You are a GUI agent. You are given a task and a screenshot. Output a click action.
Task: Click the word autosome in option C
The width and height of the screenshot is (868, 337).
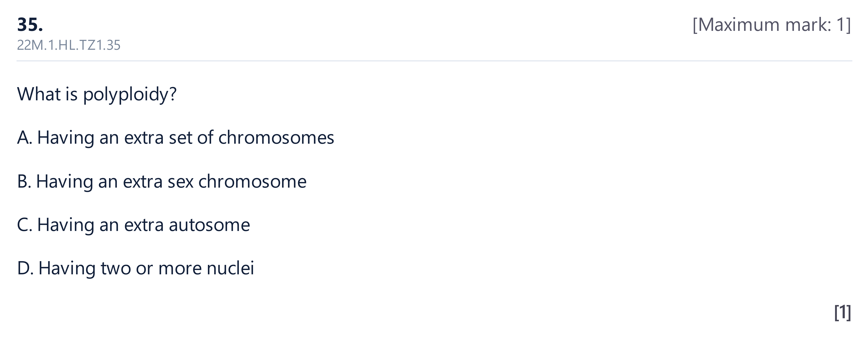[x=210, y=225]
